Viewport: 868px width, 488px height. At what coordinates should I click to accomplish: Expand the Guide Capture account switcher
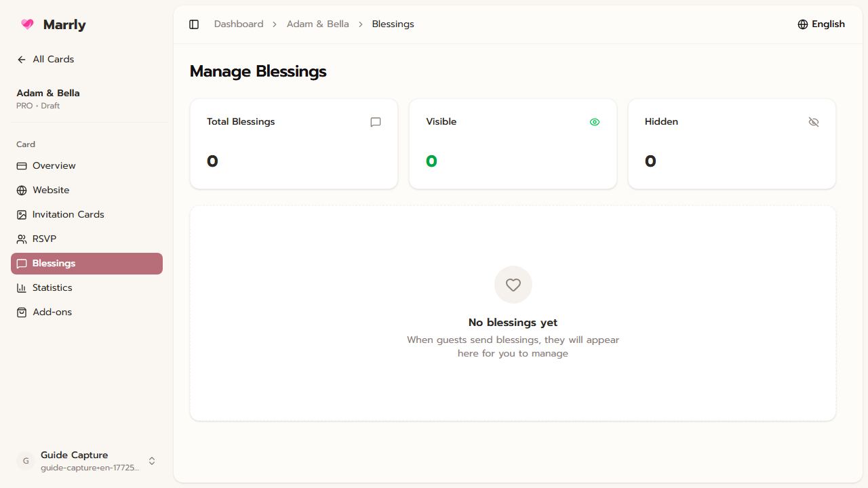152,461
